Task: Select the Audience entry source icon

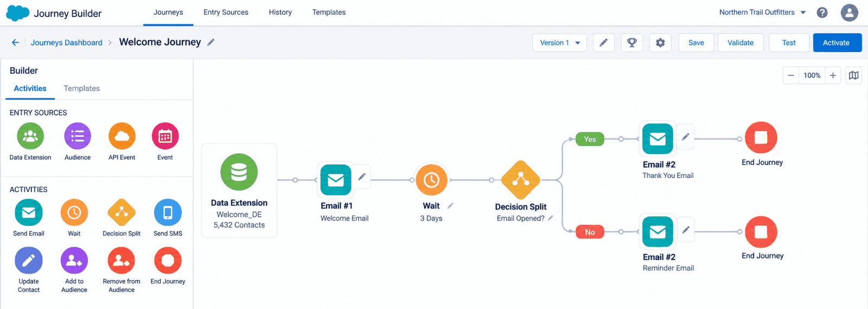Action: (x=78, y=136)
